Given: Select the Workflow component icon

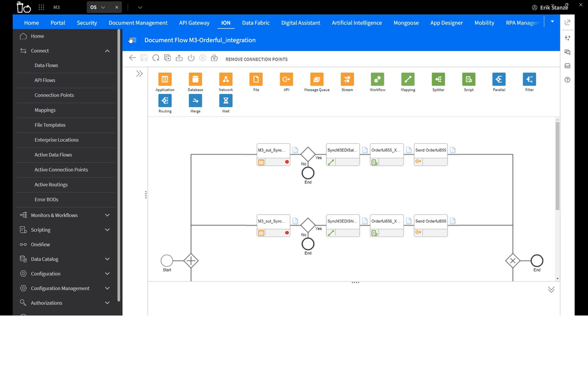Looking at the screenshot, I should point(377,80).
